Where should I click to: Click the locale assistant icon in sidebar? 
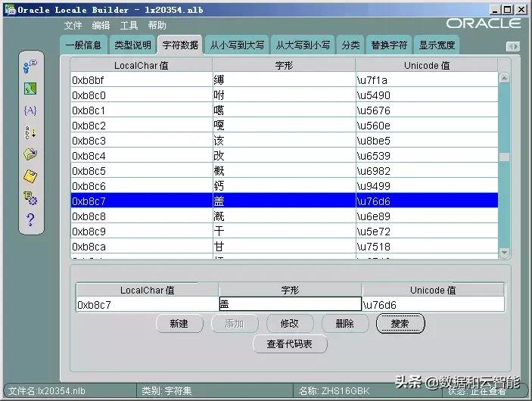30,67
